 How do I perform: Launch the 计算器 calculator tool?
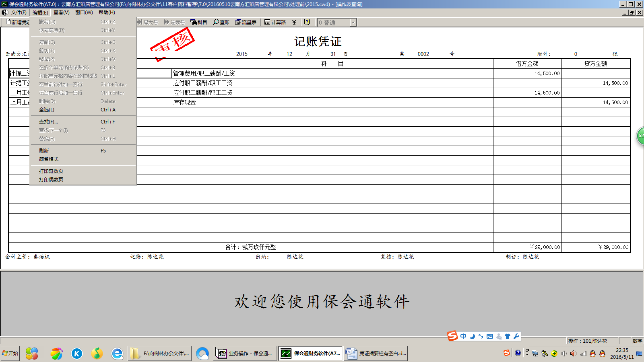point(275,22)
